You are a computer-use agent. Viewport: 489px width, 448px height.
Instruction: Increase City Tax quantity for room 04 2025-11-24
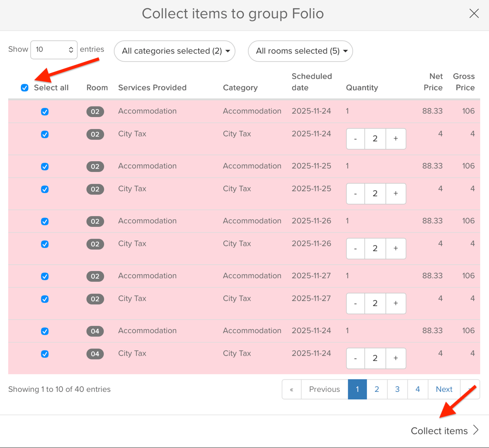point(396,358)
